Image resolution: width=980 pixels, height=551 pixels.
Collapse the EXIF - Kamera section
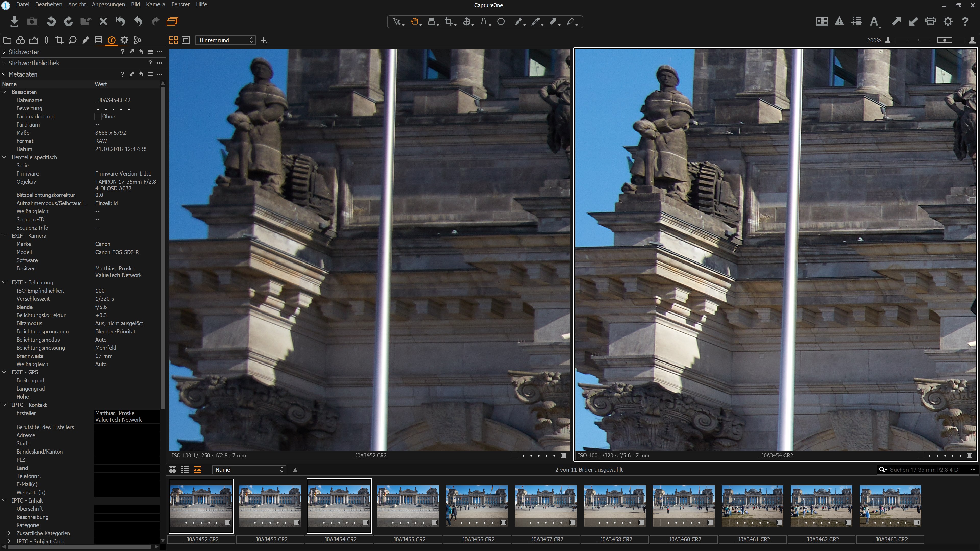(x=5, y=236)
